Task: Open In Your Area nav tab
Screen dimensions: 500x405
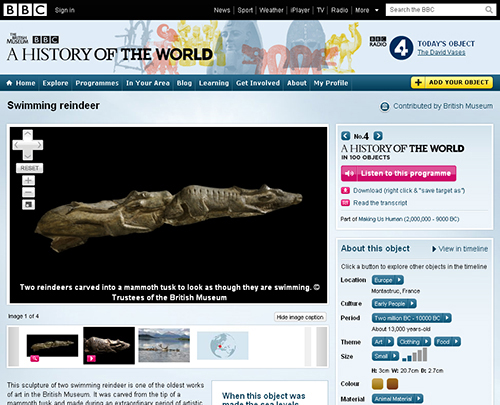Action: 148,83
